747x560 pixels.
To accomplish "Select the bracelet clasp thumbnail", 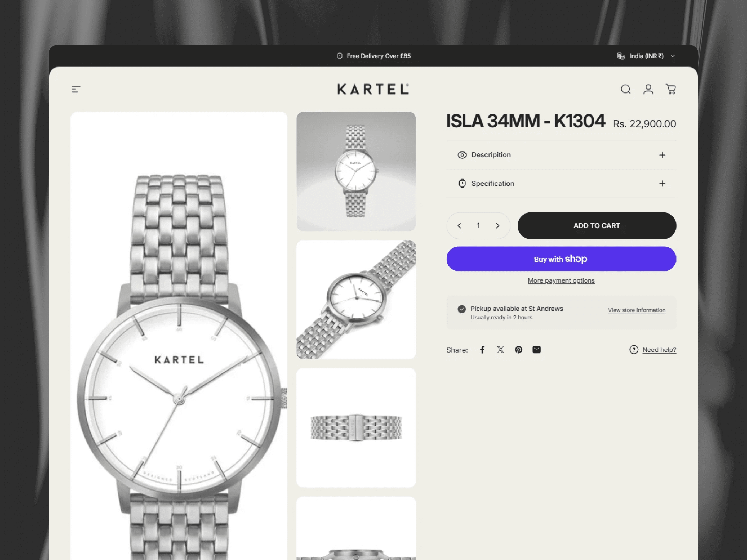I will tap(356, 428).
